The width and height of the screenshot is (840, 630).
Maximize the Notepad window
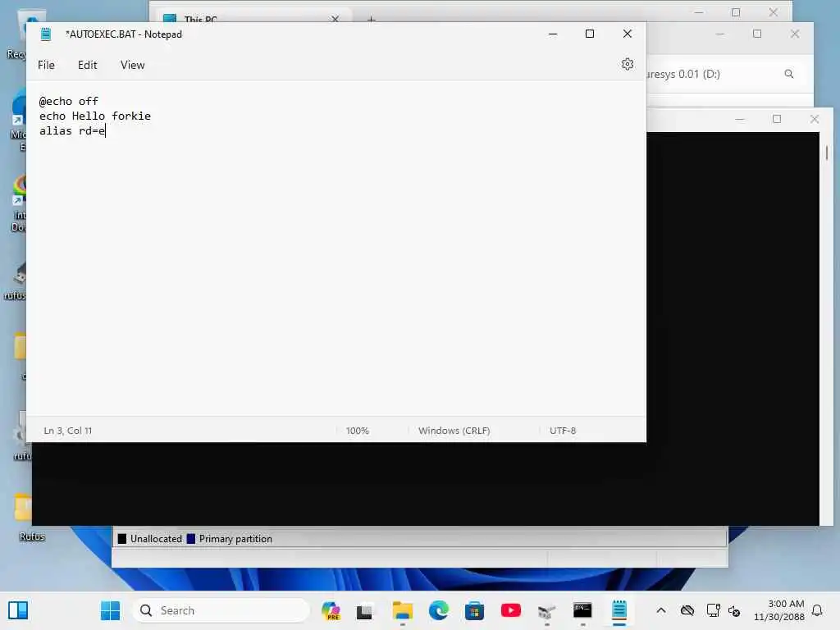(x=590, y=34)
